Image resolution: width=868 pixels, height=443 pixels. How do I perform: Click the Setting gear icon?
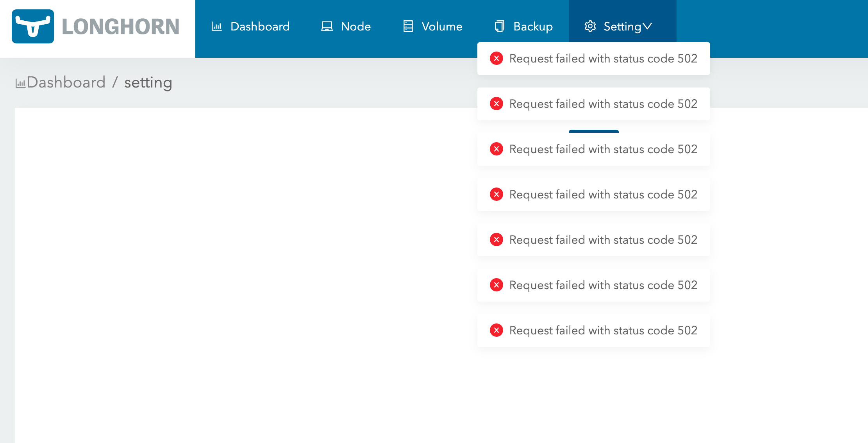[x=590, y=26]
